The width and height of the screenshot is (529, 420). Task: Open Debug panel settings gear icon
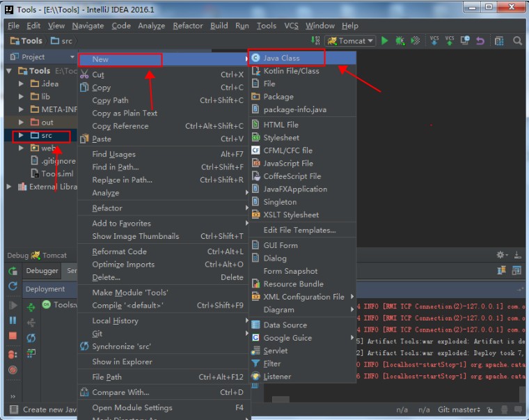click(x=501, y=255)
